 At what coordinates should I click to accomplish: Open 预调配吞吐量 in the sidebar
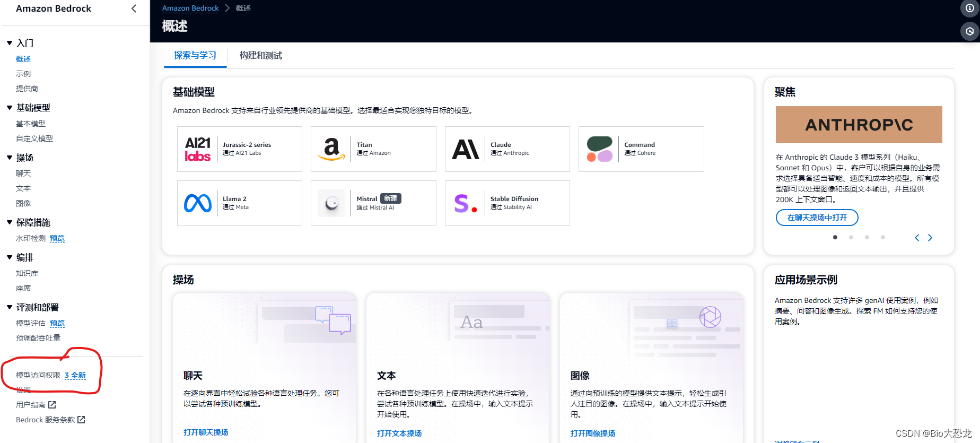coord(38,338)
